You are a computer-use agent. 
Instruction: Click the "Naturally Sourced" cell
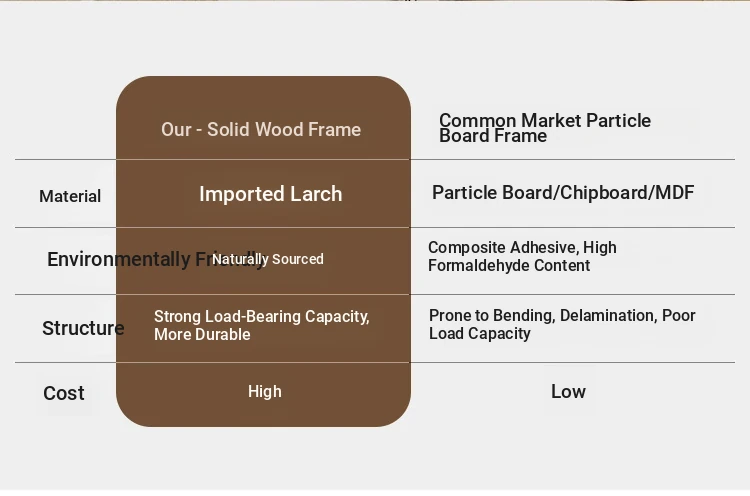click(x=268, y=260)
